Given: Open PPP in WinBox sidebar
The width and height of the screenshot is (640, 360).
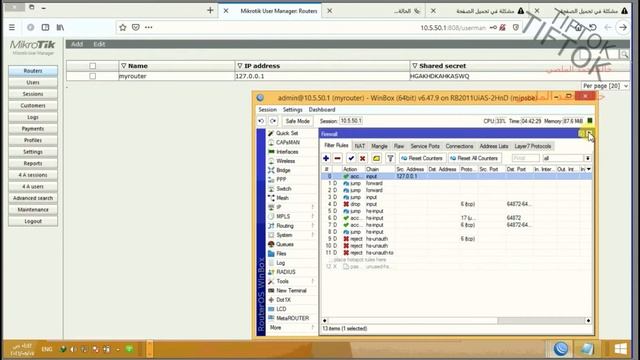Looking at the screenshot, I should pos(281,180).
